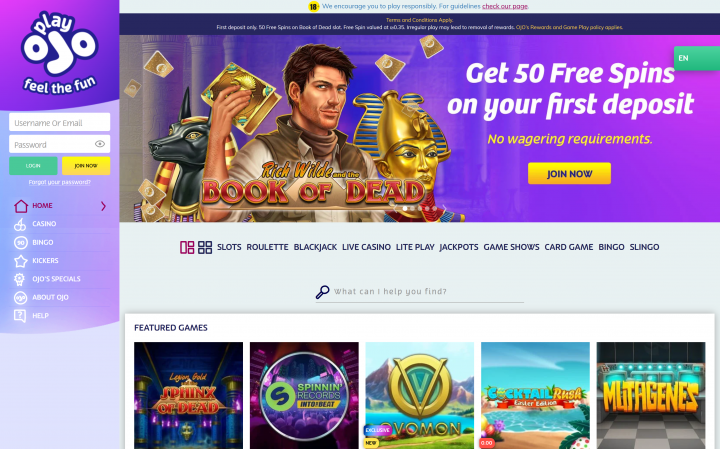This screenshot has width=720, height=449.
Task: Open Casino via the cherries icon
Action: [20, 224]
